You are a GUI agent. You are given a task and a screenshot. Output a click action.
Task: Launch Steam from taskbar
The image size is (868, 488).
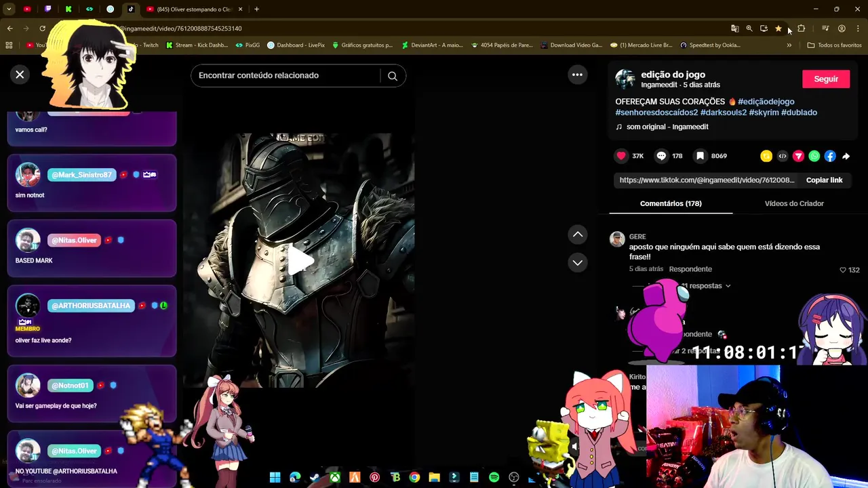point(315,478)
